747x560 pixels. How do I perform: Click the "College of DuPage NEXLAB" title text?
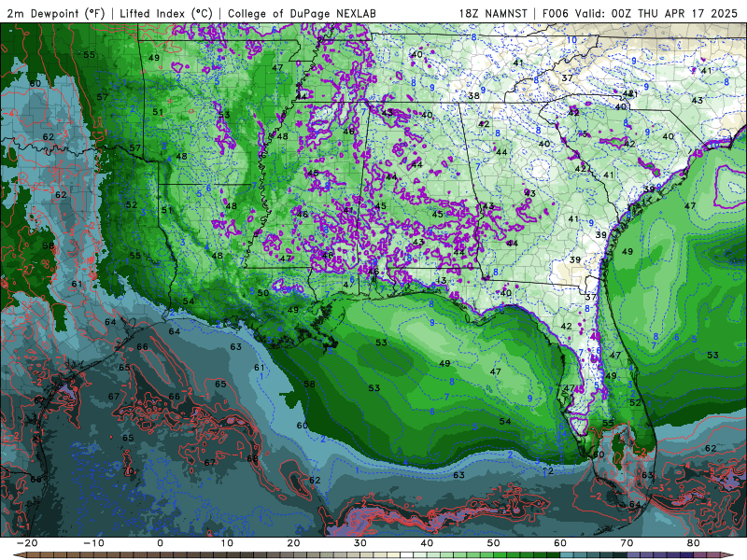[x=302, y=13]
